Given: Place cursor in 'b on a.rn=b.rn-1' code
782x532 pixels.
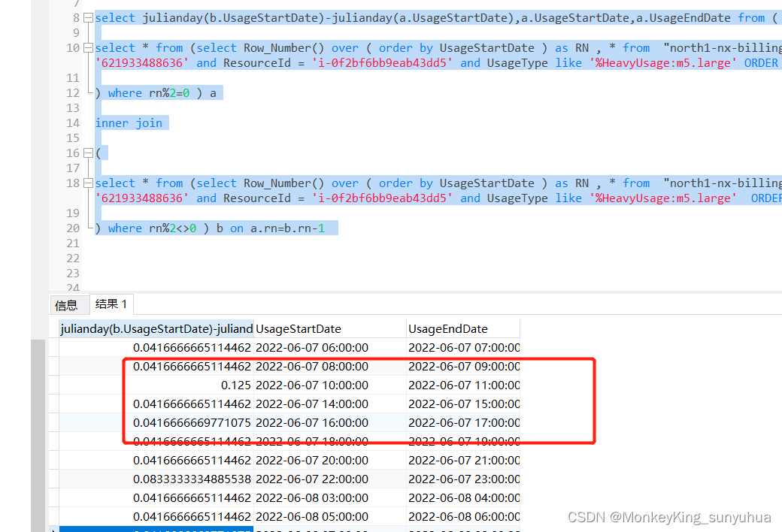Looking at the screenshot, I should point(270,228).
